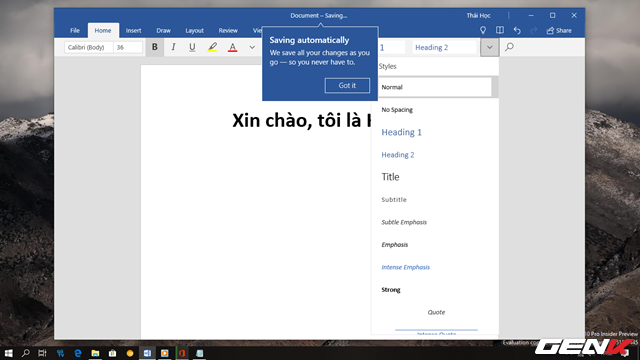The image size is (640, 360).
Task: Apply the Subtle Emphasis style
Action: [435, 222]
